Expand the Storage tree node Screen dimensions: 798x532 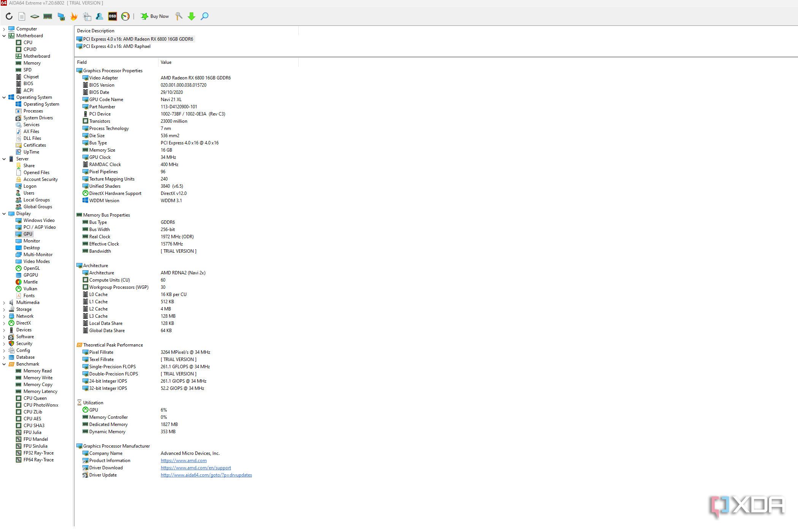[x=4, y=309]
